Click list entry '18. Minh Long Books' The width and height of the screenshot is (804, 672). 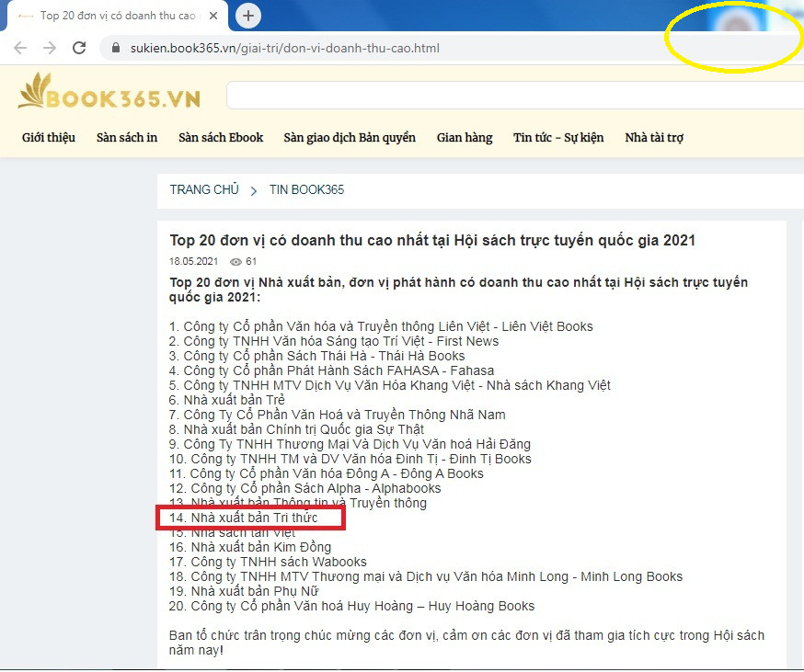[426, 576]
